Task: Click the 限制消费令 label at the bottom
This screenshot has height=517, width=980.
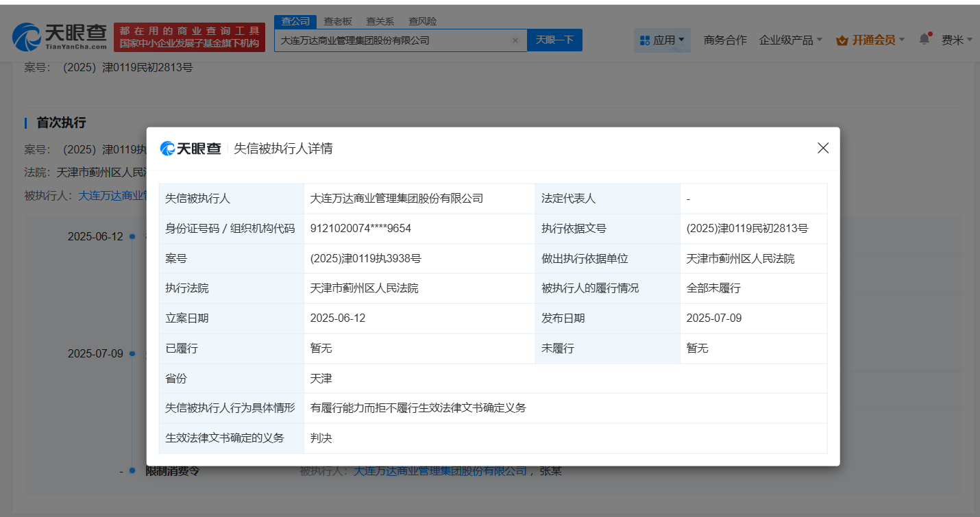Action: (x=172, y=471)
